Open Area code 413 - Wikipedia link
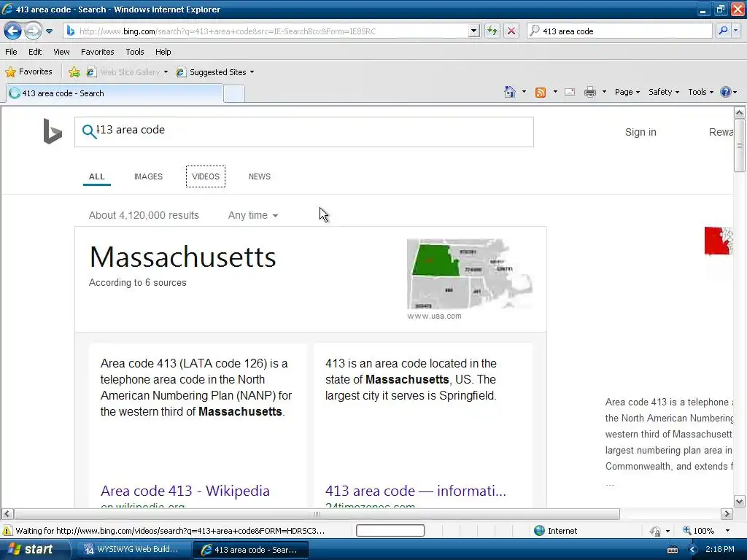The width and height of the screenshot is (747, 560). coord(185,491)
